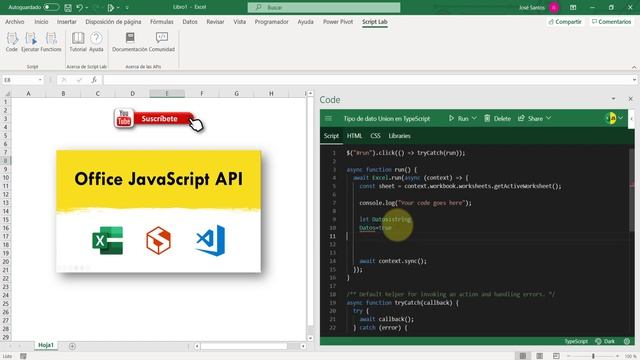Click the formula bar input

pos(367,80)
